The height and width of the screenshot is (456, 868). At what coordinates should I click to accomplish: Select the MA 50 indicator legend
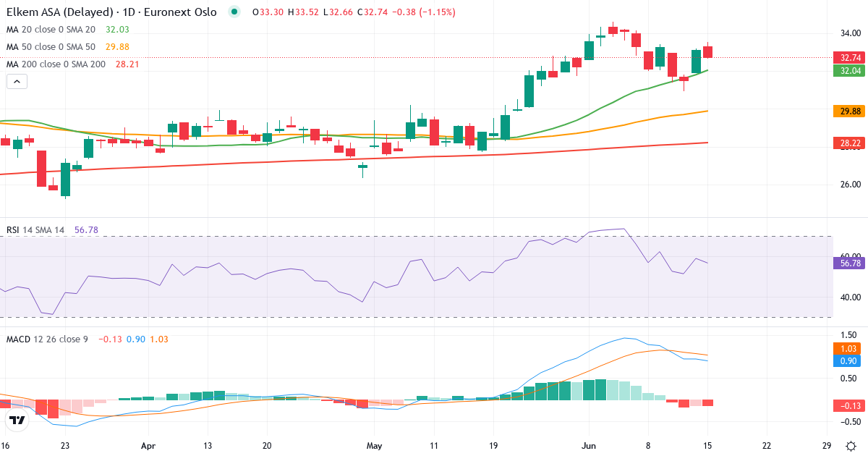51,47
